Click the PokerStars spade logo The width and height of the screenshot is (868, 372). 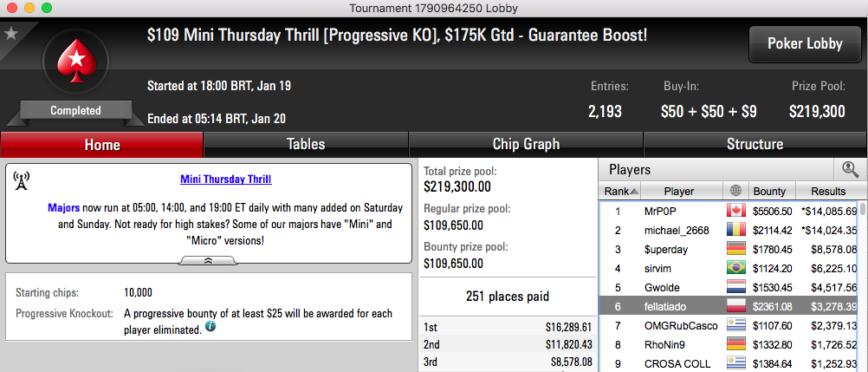[75, 61]
